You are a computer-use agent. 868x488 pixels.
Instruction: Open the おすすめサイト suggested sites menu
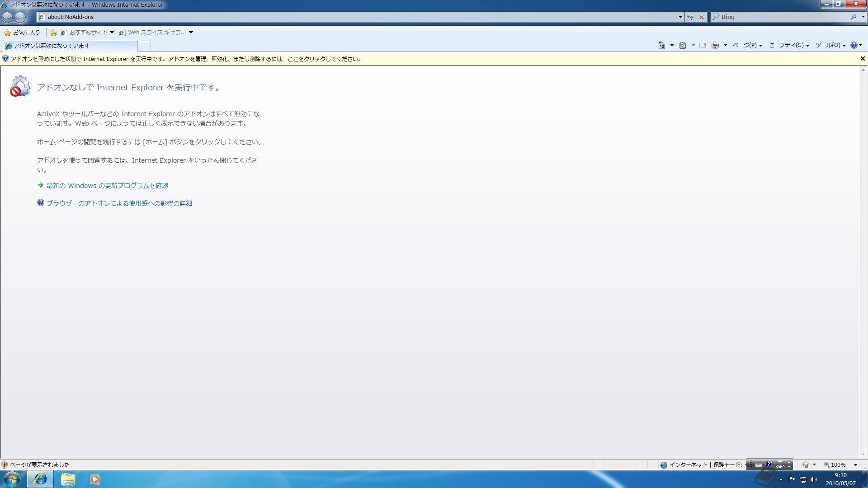click(87, 33)
